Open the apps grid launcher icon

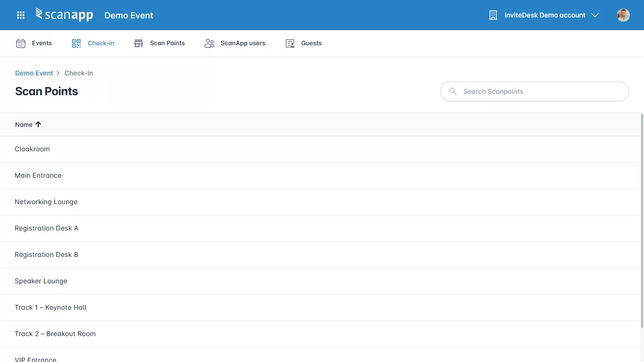click(x=21, y=15)
